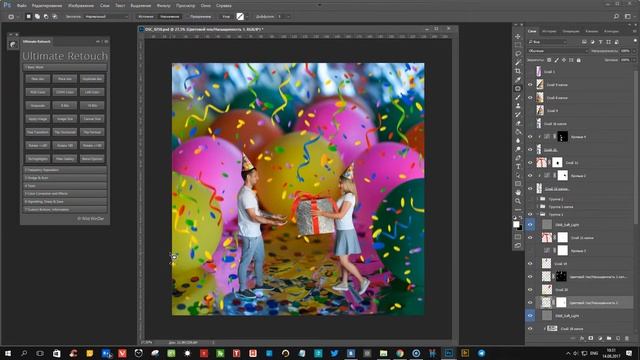640x360 pixels.
Task: Click the Назначение option button
Action: point(170,16)
